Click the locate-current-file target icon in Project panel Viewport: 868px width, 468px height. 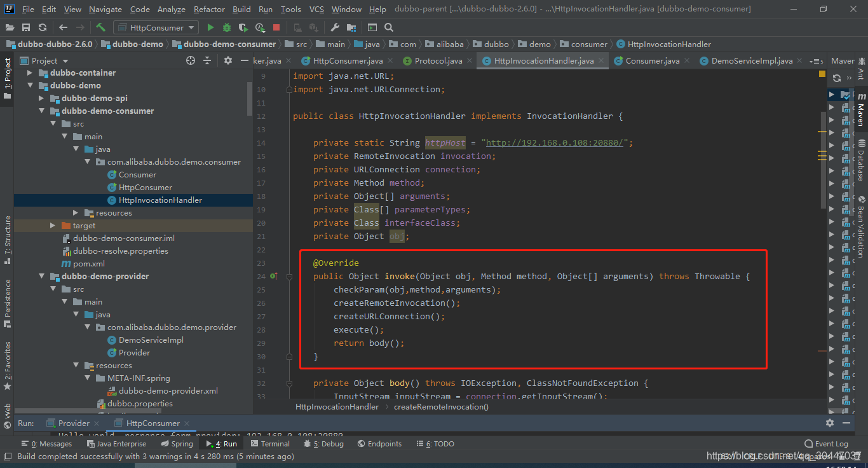(191, 60)
